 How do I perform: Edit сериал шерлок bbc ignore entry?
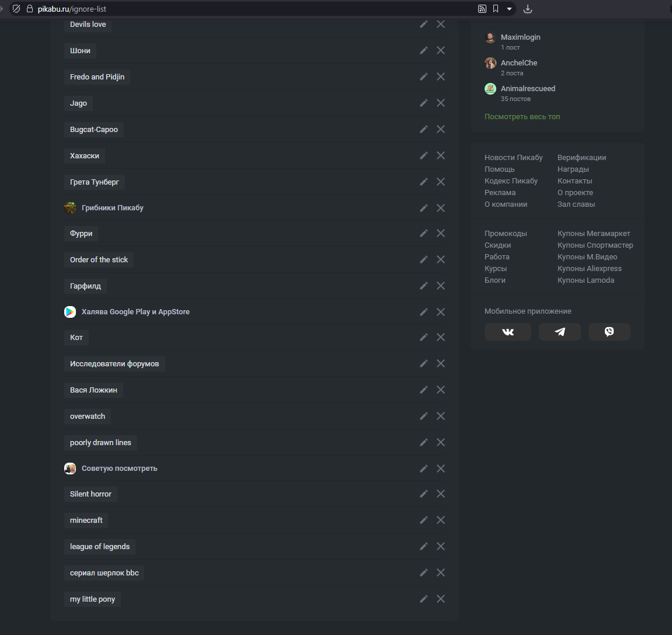[423, 573]
